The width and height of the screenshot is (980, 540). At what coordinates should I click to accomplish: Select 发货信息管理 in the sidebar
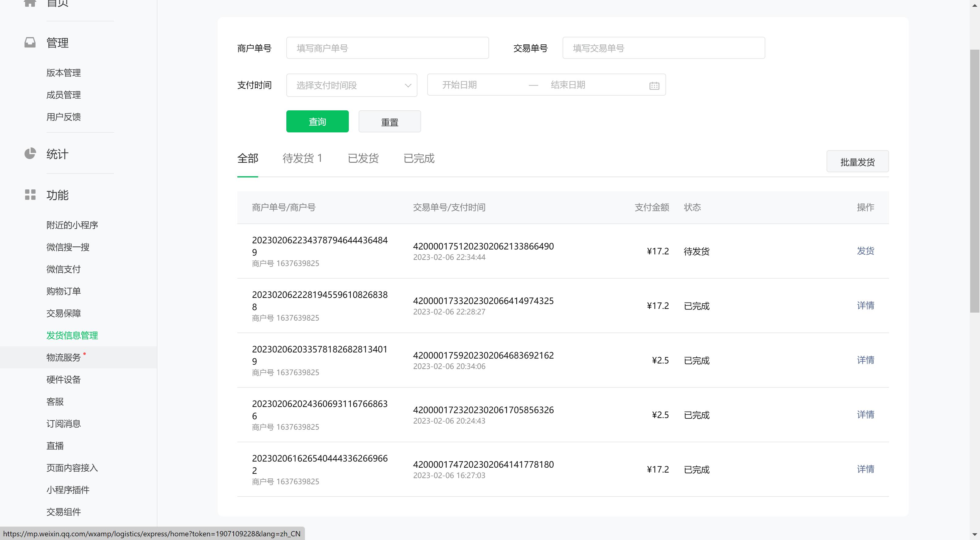(72, 336)
